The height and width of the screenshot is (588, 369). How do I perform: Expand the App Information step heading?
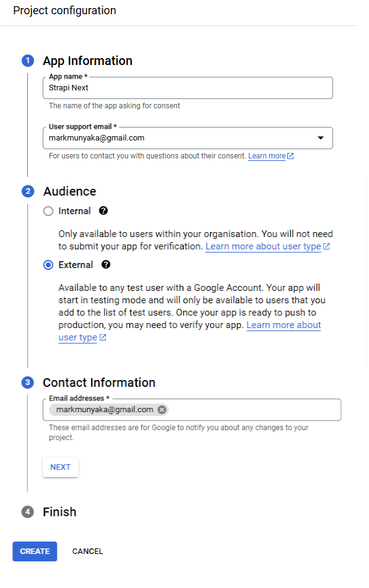tap(88, 61)
